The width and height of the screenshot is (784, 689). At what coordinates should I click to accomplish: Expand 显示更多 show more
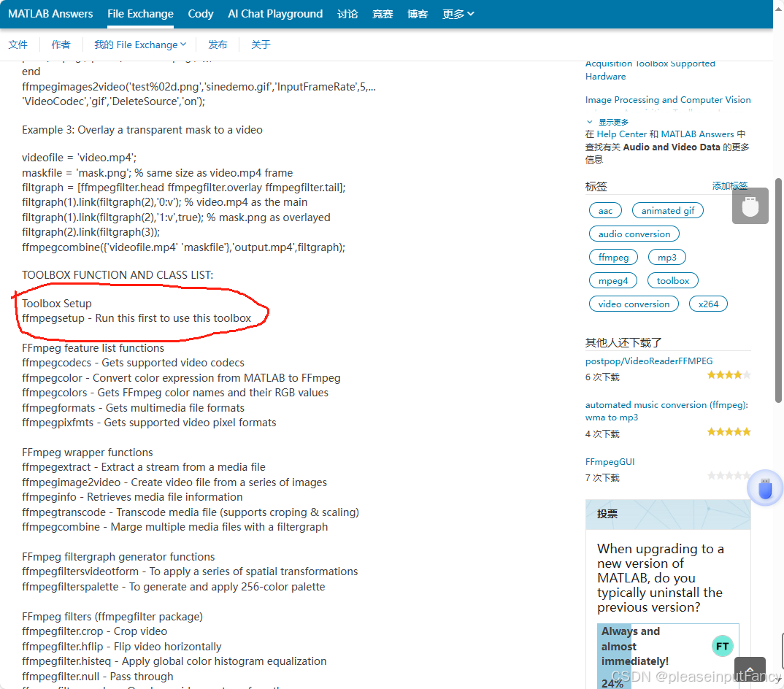[x=609, y=122]
